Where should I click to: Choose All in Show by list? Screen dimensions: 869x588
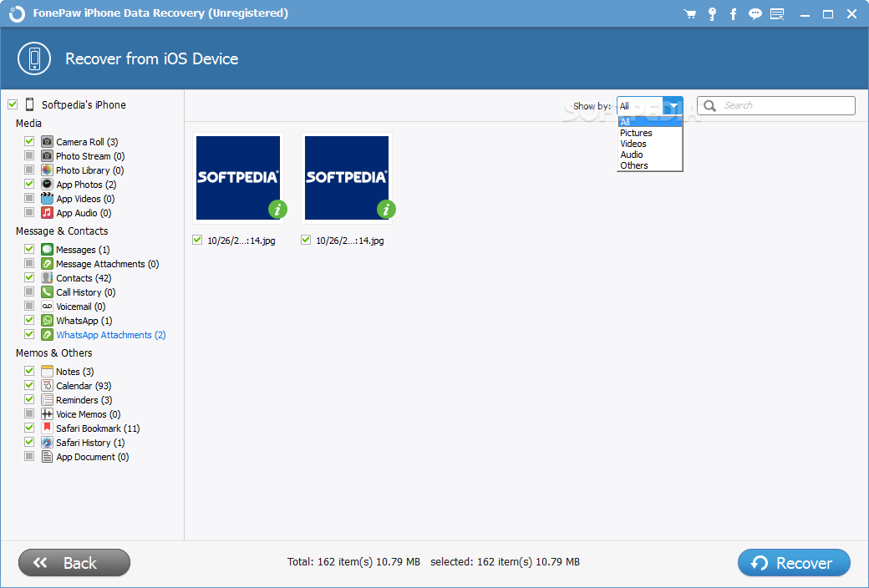pyautogui.click(x=649, y=122)
